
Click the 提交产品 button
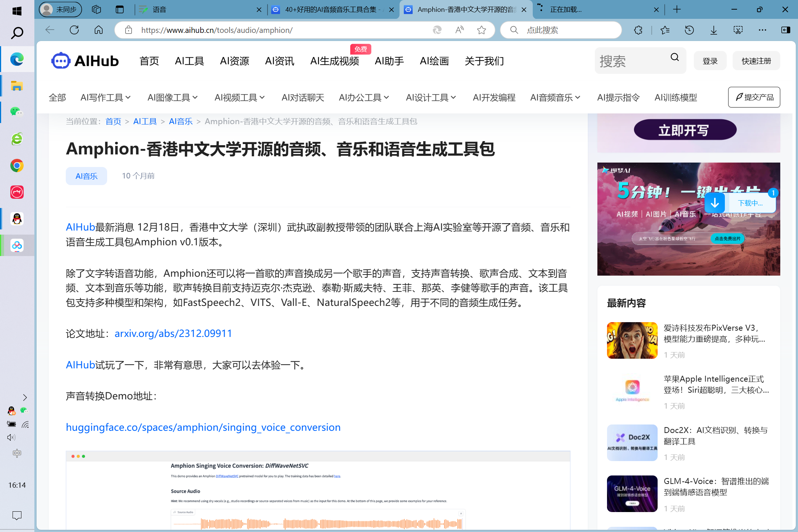click(x=754, y=97)
